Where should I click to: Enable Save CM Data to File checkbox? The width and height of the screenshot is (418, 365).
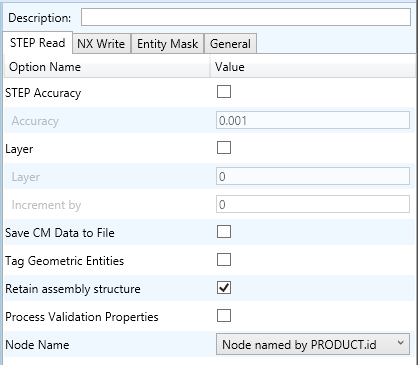[x=224, y=232]
